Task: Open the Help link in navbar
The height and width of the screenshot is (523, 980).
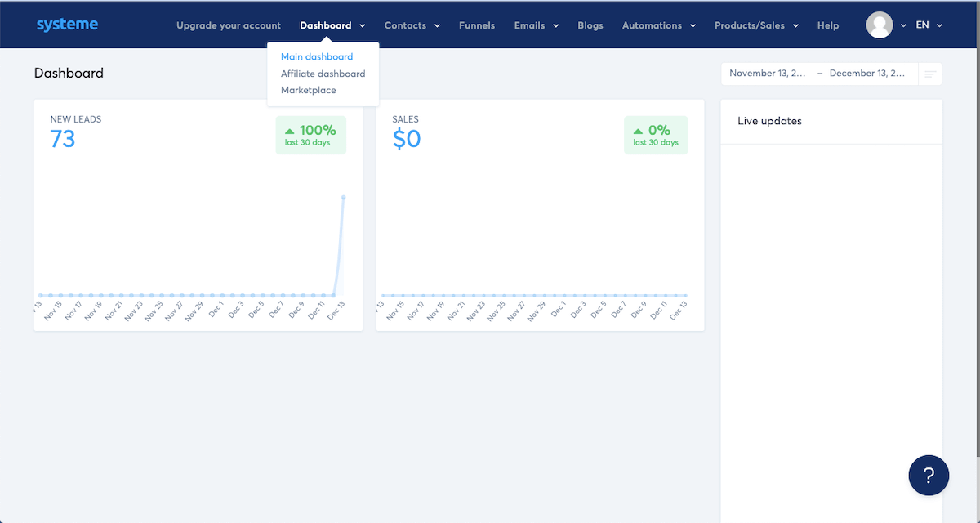Action: tap(827, 25)
